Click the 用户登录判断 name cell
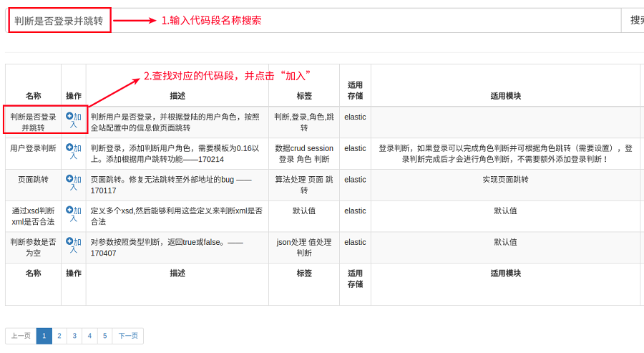 point(33,148)
